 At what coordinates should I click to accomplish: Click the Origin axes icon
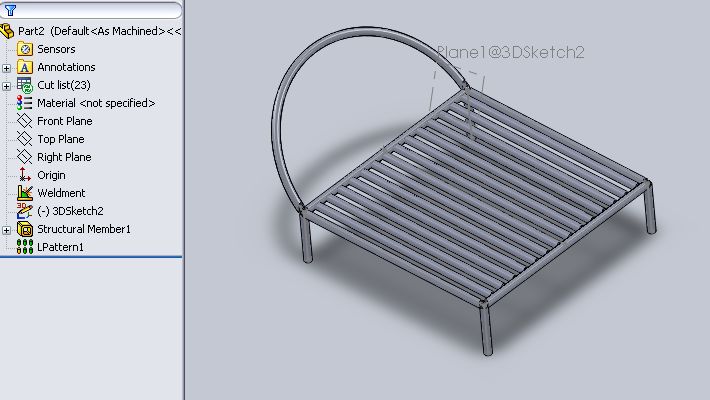tap(24, 175)
